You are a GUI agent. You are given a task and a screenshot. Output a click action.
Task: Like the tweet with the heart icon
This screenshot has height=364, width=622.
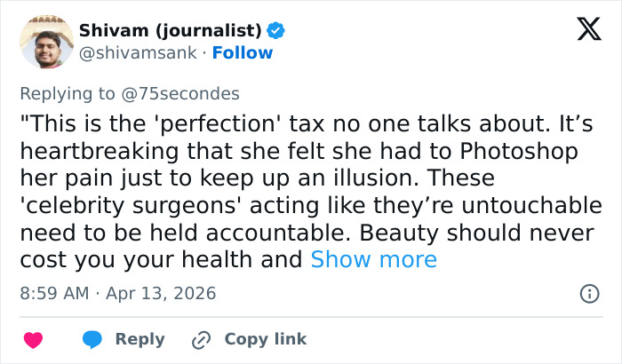[x=33, y=339]
